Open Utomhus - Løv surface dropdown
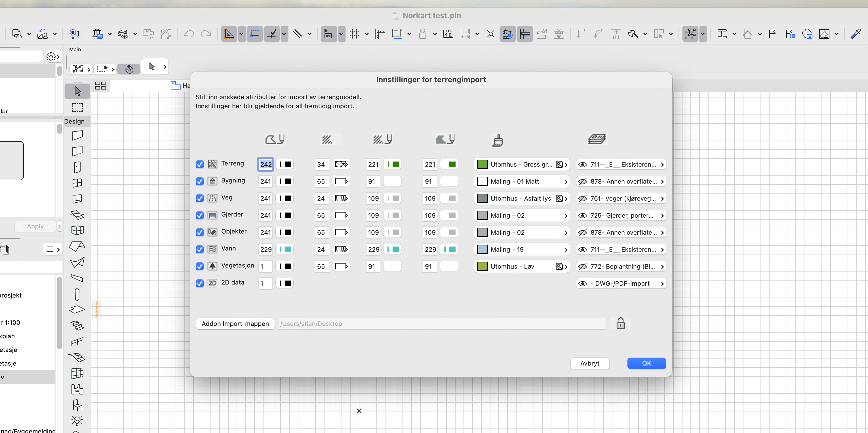 [x=522, y=266]
